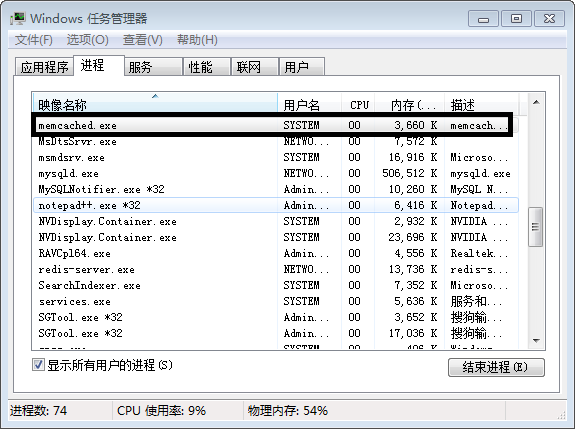Click the Realtek description cell
Viewport: 575px width, 429px height.
pyautogui.click(x=479, y=253)
